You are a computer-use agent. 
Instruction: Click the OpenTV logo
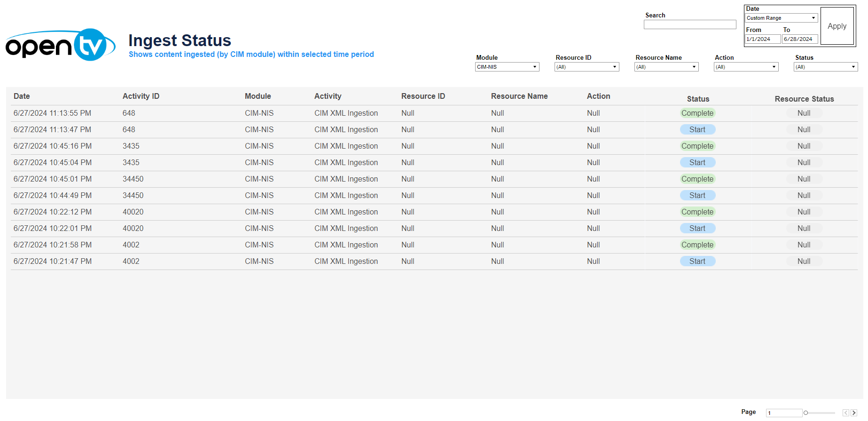(60, 45)
